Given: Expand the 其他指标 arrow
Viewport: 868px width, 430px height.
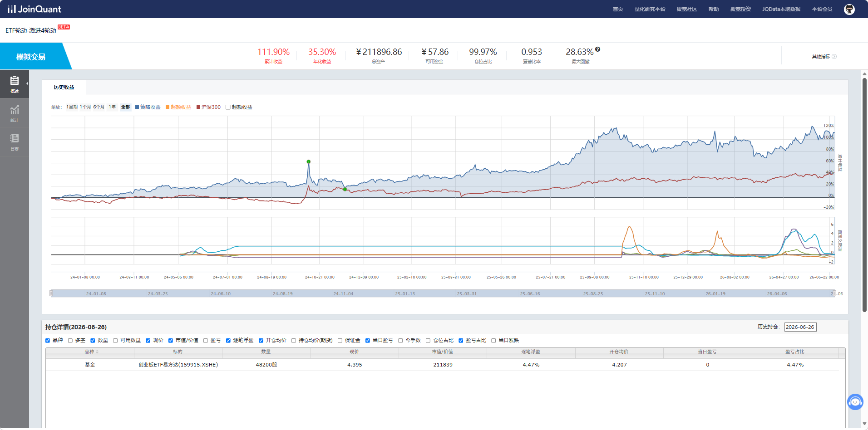Looking at the screenshot, I should click(834, 57).
